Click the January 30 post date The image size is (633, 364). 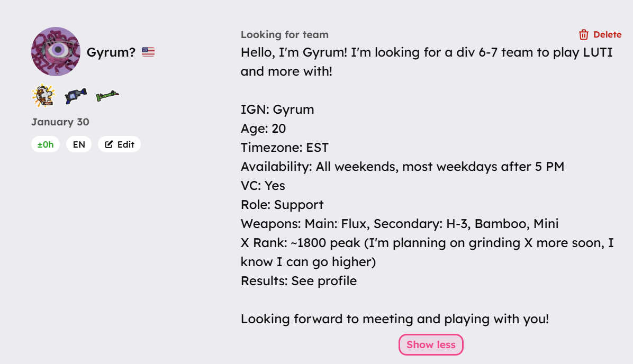pyautogui.click(x=60, y=122)
